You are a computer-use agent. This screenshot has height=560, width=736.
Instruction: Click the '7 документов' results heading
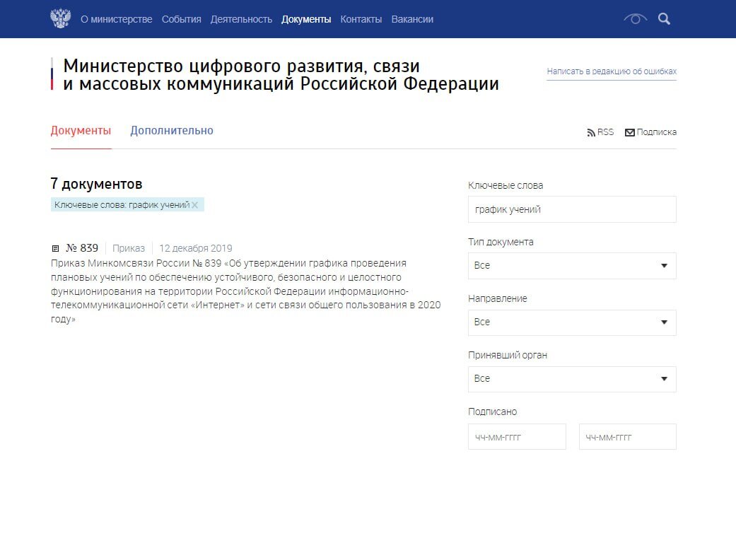[x=96, y=184]
